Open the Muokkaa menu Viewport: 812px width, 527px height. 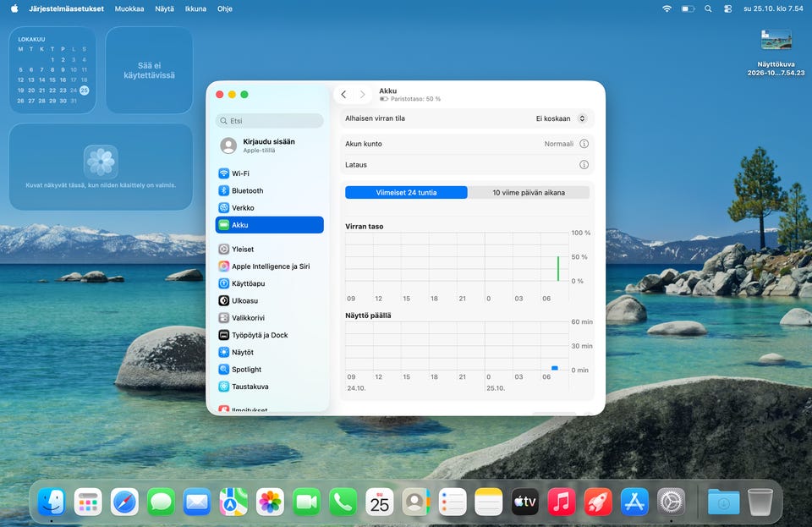point(129,8)
